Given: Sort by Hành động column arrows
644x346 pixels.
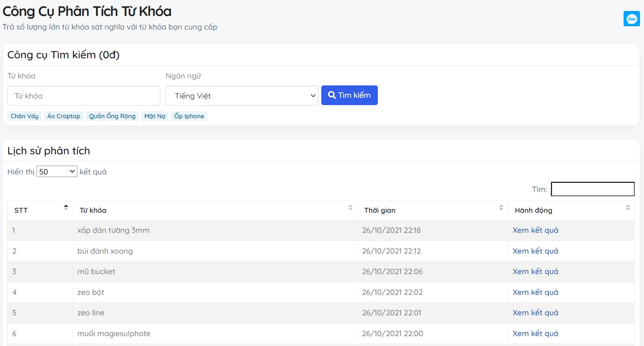Looking at the screenshot, I should [627, 208].
